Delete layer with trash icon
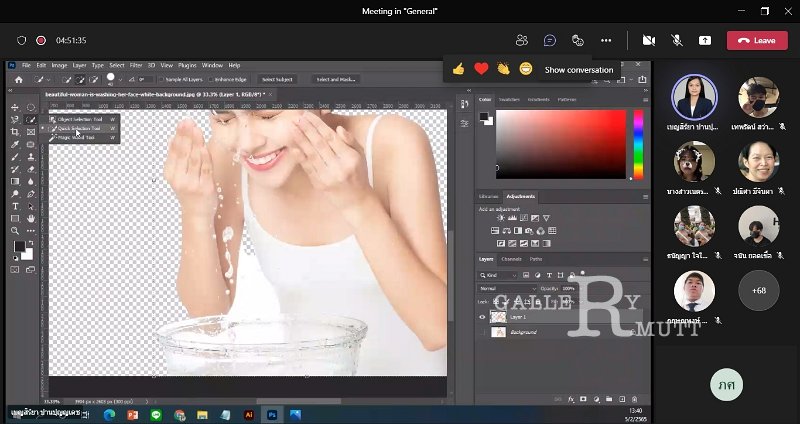This screenshot has height=424, width=800. (x=635, y=399)
